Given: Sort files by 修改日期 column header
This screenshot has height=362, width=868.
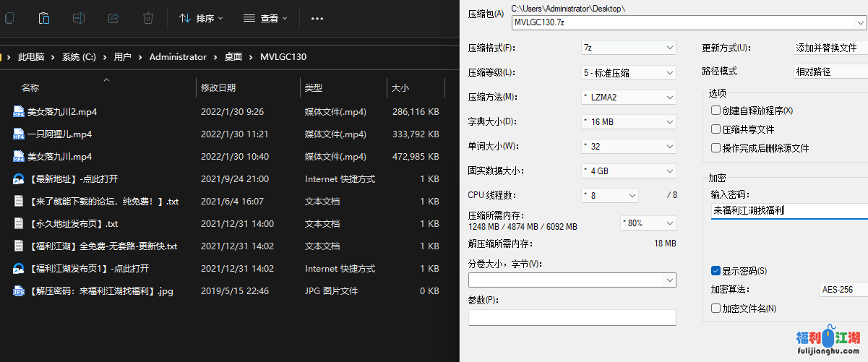Looking at the screenshot, I should click(x=218, y=87).
